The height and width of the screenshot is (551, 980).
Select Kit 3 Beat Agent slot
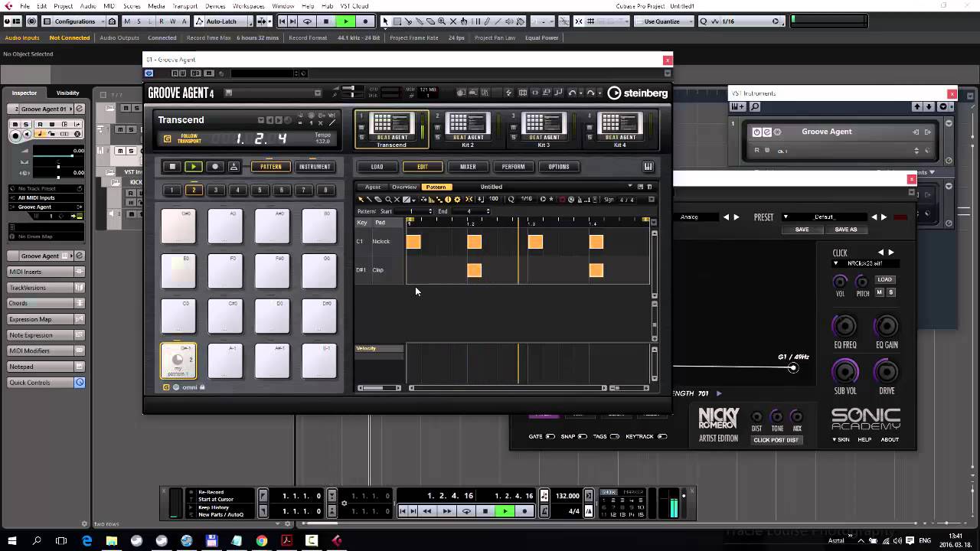[544, 129]
